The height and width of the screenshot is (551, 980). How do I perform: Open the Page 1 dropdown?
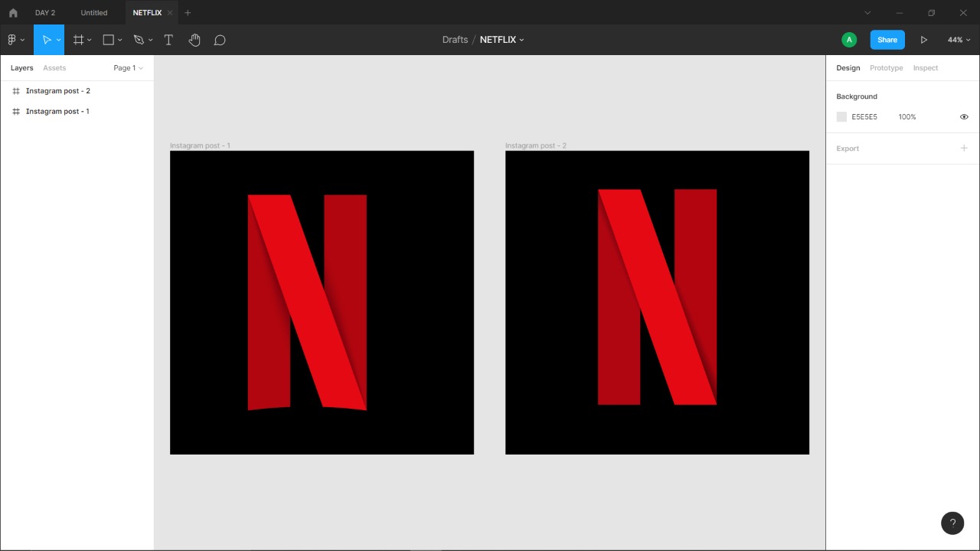click(x=128, y=68)
